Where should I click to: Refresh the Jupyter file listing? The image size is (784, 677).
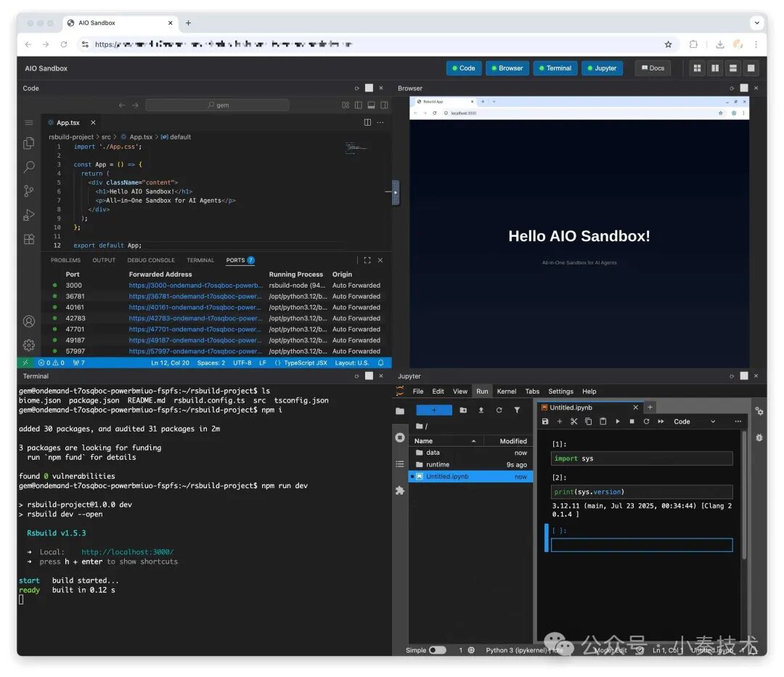pos(499,410)
